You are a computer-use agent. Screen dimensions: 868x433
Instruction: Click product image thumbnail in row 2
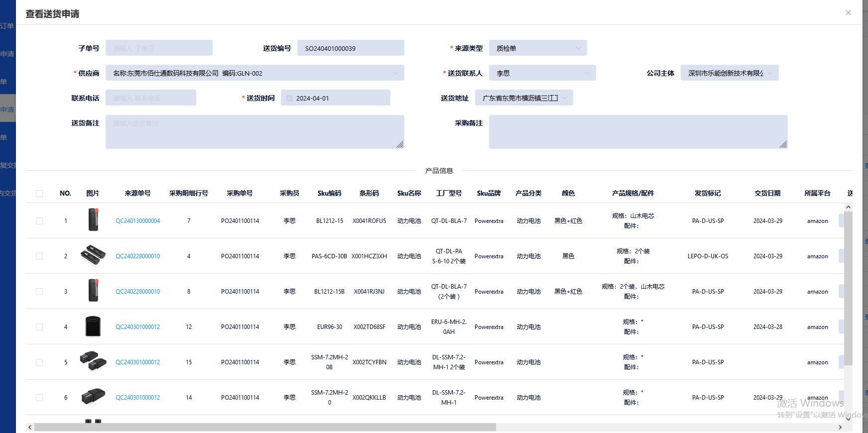pyautogui.click(x=93, y=255)
